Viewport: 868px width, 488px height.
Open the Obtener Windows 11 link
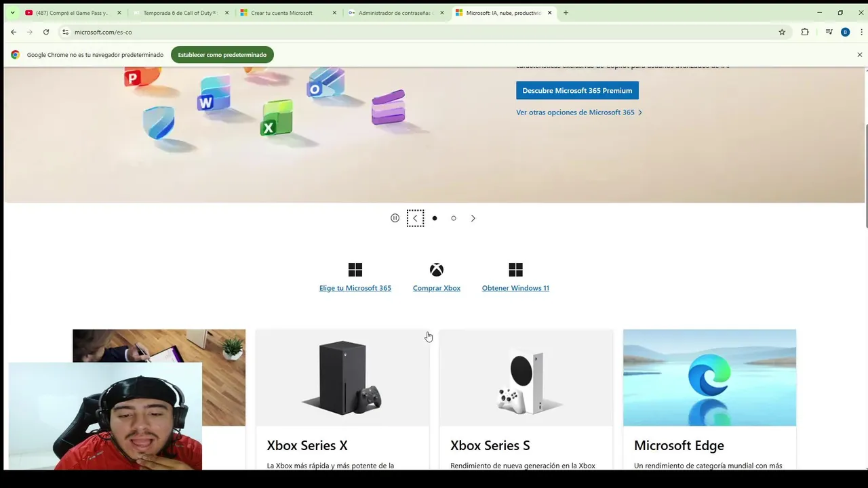[x=515, y=288]
